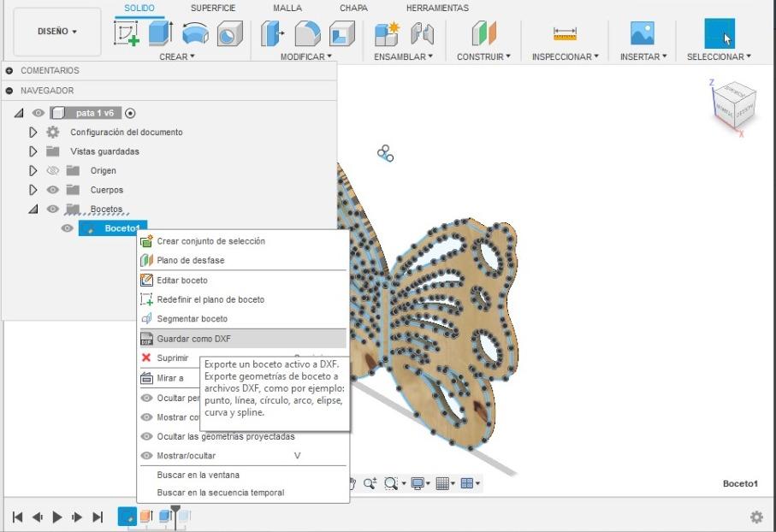Switch to the SUPERFICIE tab
The height and width of the screenshot is (532, 776).
tap(213, 8)
